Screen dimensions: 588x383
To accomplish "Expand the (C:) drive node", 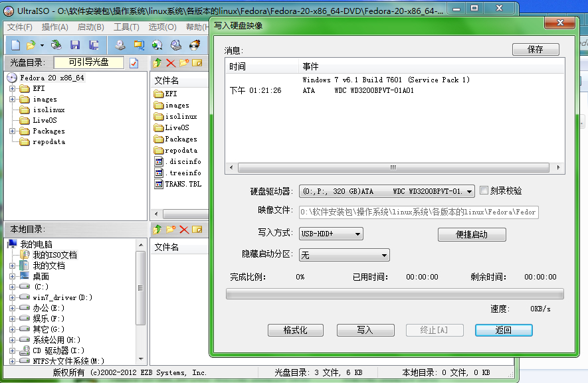I will coord(13,287).
